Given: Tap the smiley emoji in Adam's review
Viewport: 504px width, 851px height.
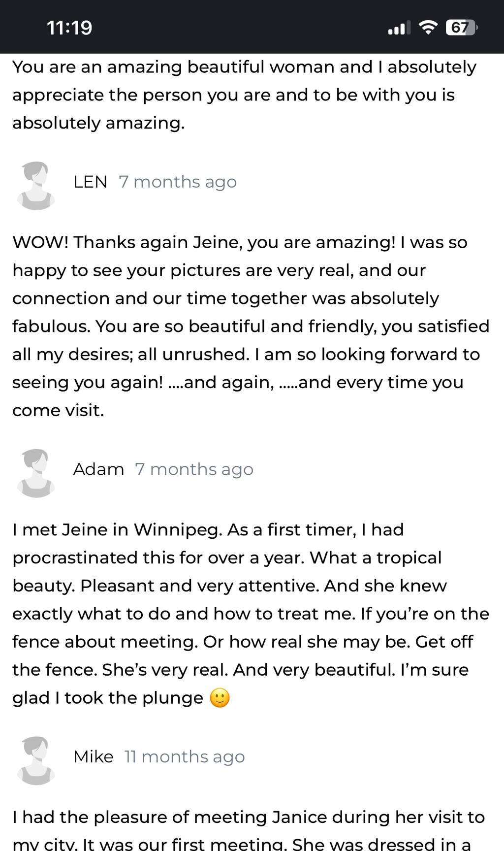Looking at the screenshot, I should click(220, 698).
